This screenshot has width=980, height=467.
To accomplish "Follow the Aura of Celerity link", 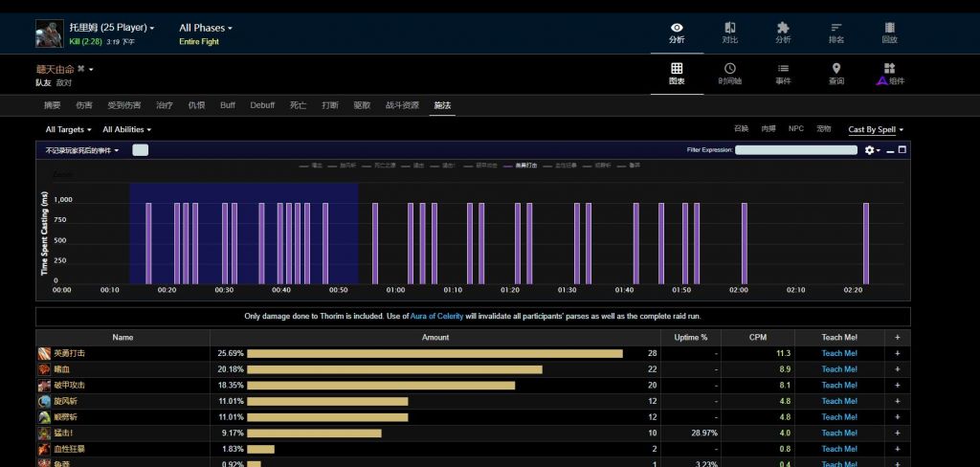I will tap(437, 316).
